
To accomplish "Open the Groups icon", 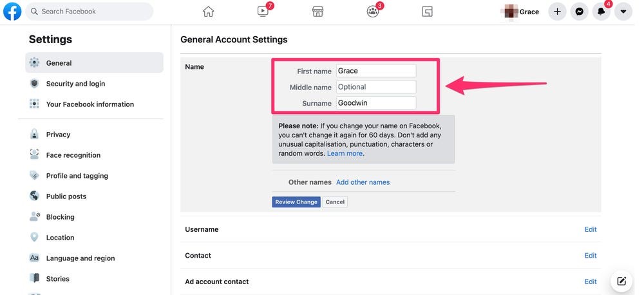I will [372, 12].
